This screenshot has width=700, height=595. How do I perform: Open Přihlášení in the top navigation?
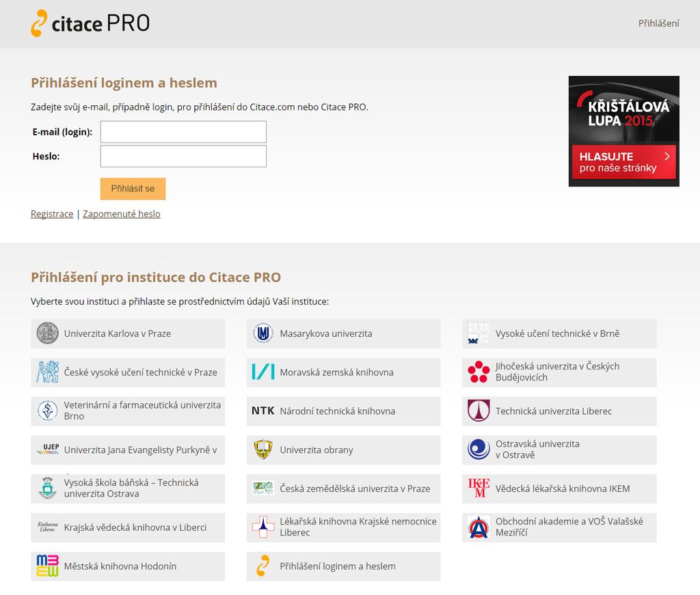point(658,23)
